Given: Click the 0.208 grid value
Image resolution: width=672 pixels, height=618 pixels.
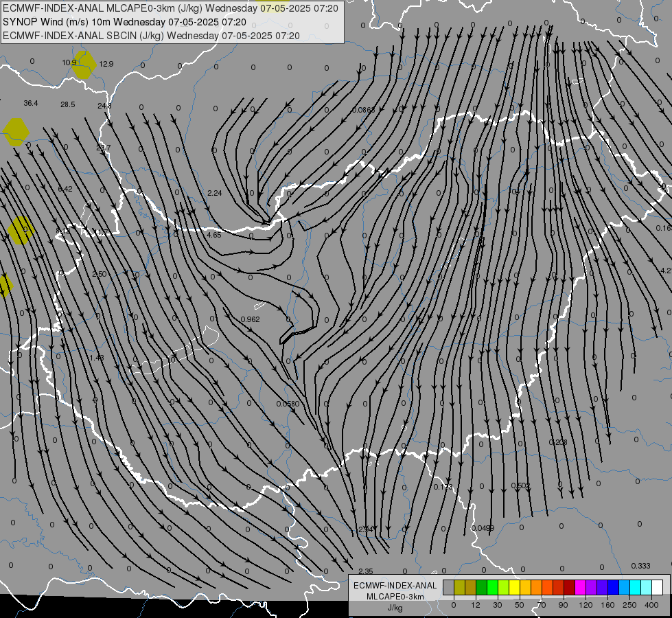Looking at the screenshot, I should click(558, 442).
